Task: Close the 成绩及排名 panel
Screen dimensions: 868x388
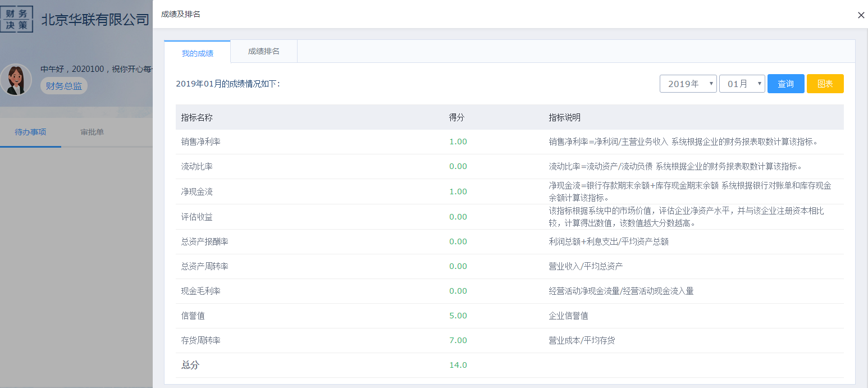Action: pos(861,15)
